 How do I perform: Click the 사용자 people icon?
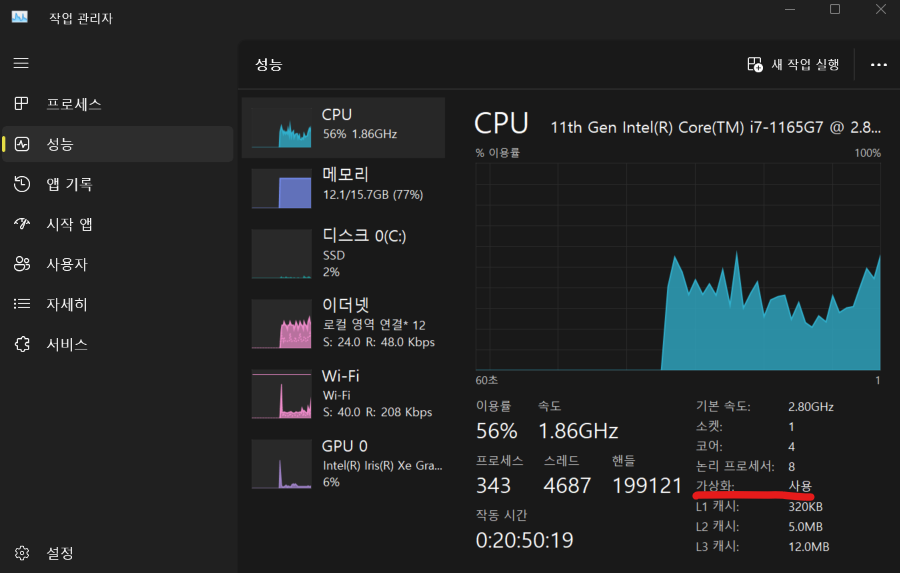(x=22, y=264)
